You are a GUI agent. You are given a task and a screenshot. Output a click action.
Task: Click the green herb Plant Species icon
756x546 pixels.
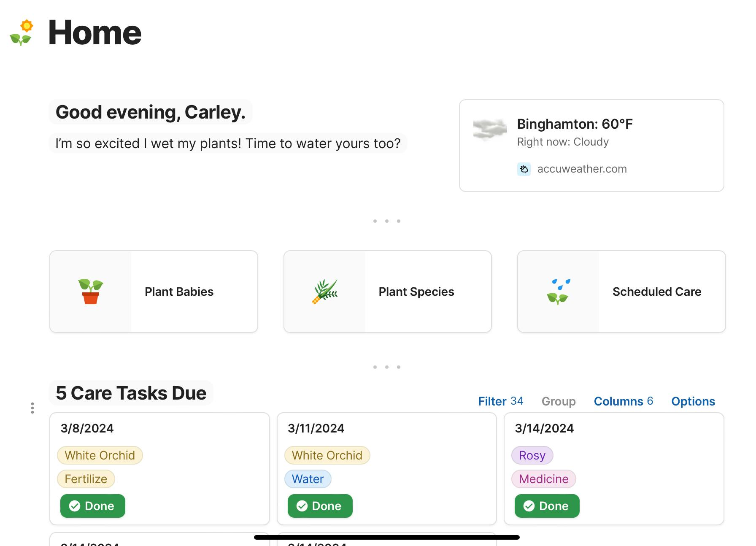tap(325, 292)
